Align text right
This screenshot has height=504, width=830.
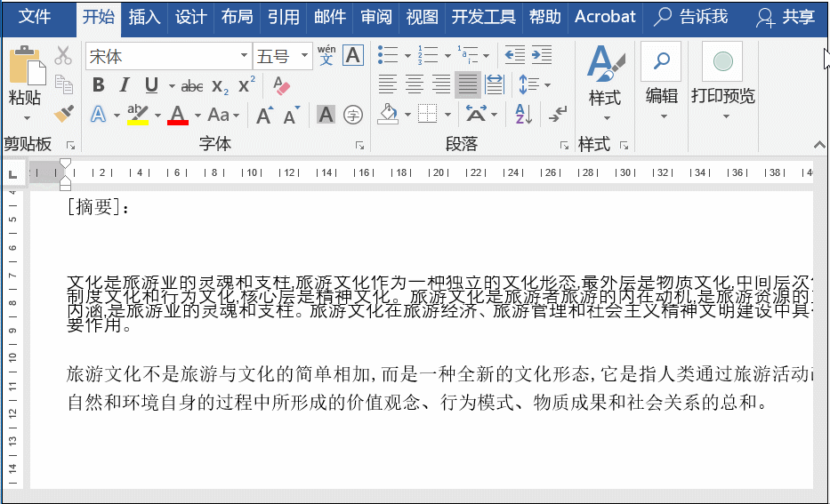coord(441,84)
